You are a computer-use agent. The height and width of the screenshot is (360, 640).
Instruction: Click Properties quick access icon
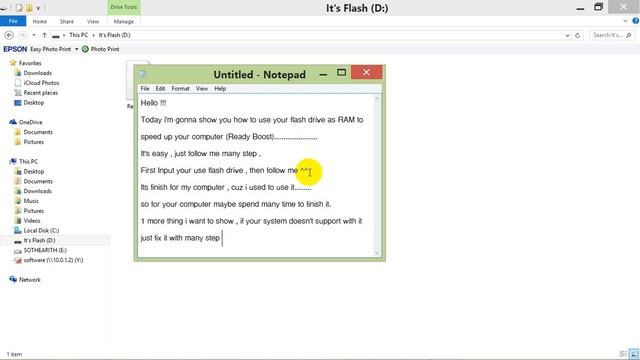(x=19, y=8)
